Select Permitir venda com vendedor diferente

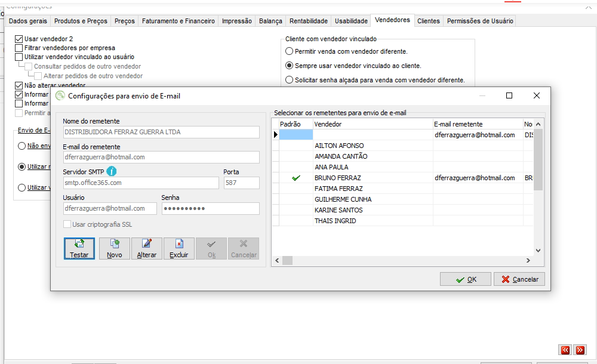[290, 51]
